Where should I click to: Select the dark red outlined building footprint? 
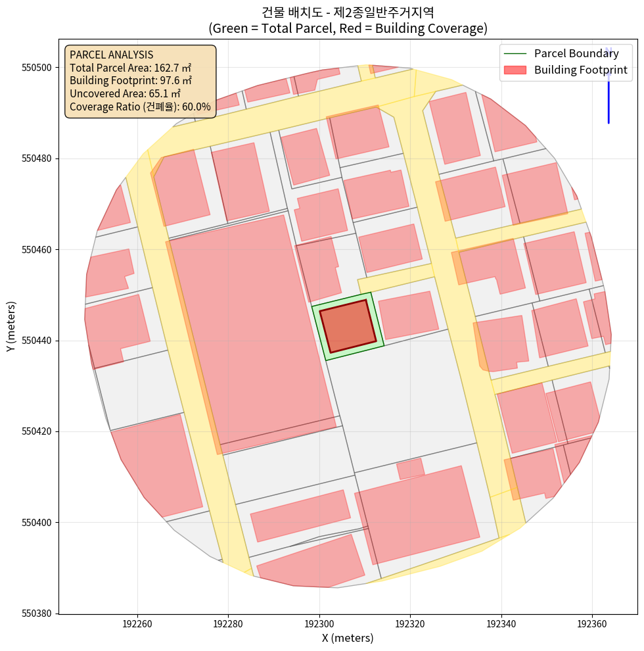point(348,326)
